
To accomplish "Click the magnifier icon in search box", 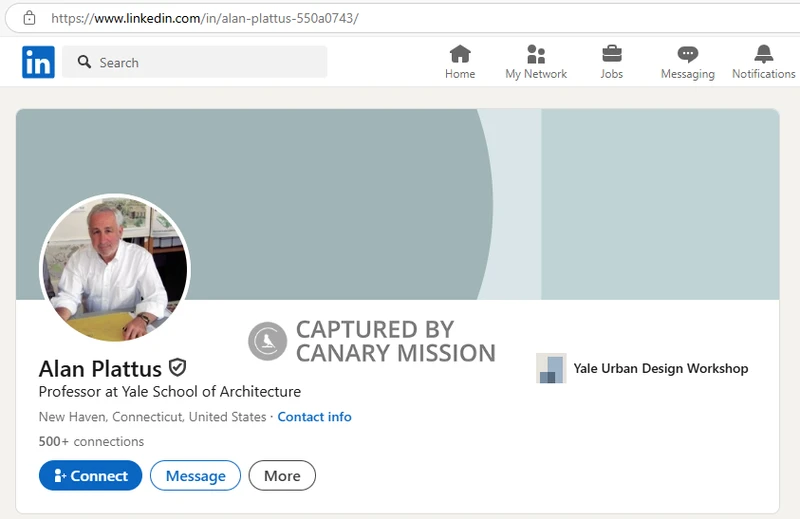I will coord(84,62).
